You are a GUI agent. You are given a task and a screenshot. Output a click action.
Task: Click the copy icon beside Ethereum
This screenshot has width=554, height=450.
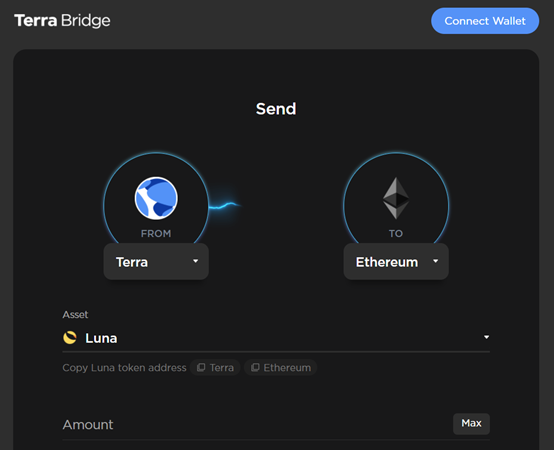[x=255, y=367]
